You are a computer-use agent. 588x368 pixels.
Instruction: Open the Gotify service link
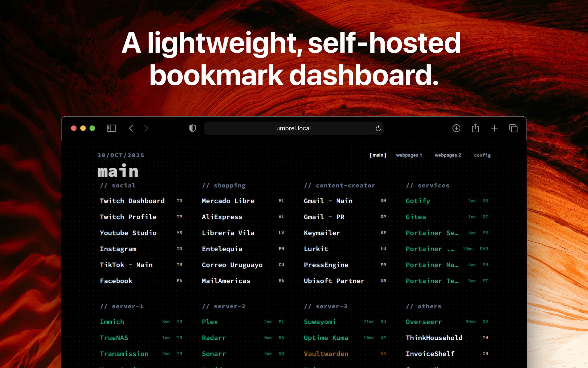[418, 201]
